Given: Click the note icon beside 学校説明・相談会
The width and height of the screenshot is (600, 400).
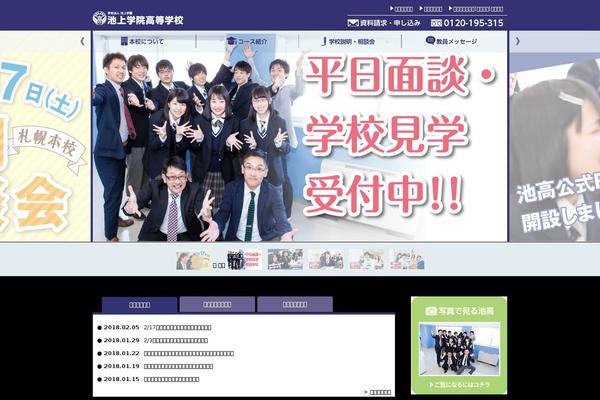Looking at the screenshot, I should (324, 41).
